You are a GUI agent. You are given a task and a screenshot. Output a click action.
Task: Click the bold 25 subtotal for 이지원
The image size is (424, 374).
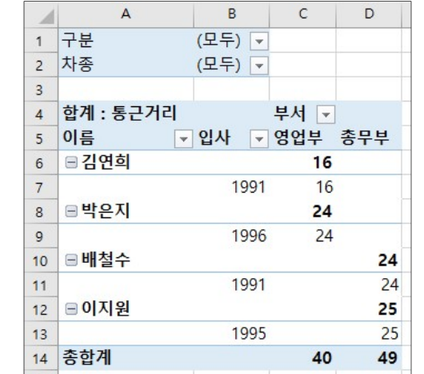[369, 309]
